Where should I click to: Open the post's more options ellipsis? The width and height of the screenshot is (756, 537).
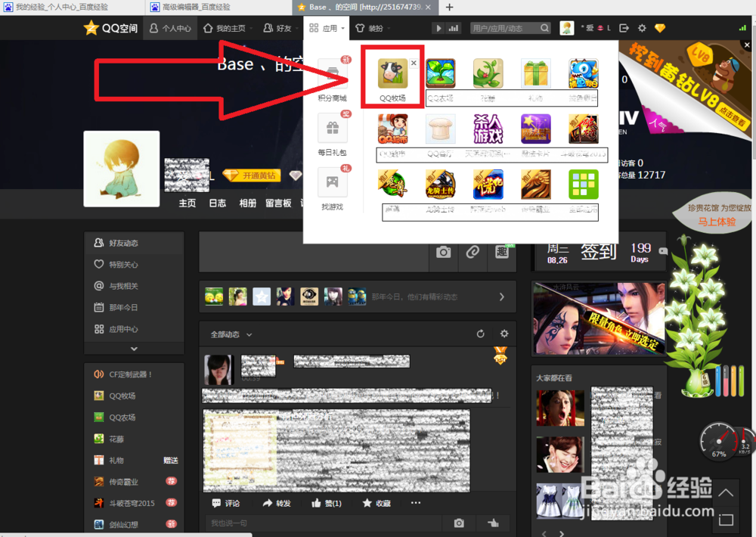[x=416, y=503]
